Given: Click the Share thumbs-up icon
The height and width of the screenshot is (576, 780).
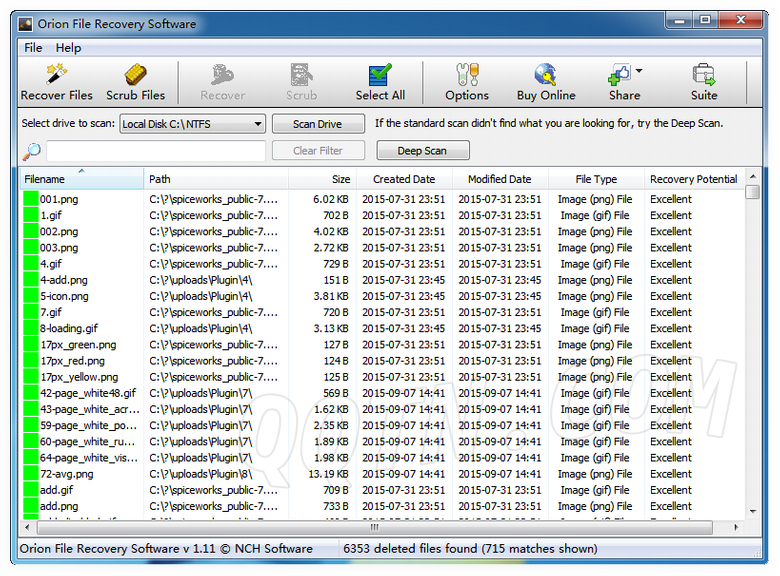Looking at the screenshot, I should click(x=619, y=75).
